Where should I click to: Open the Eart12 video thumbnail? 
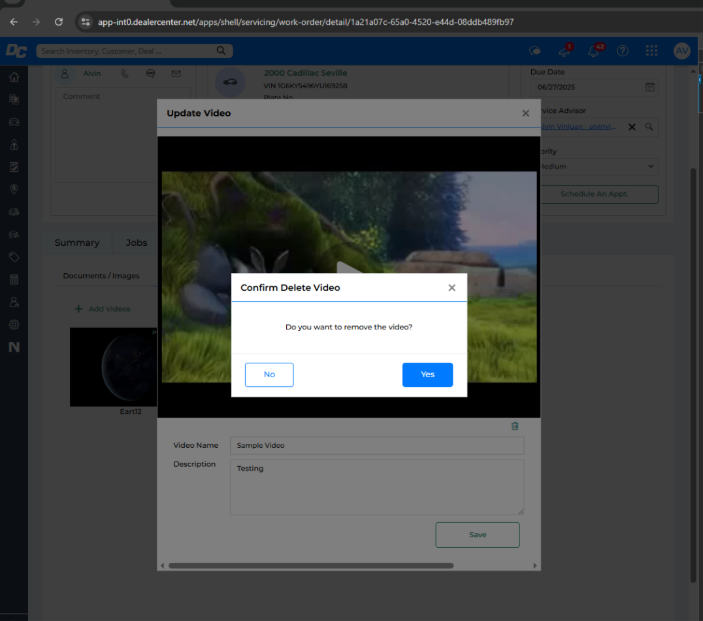point(113,367)
